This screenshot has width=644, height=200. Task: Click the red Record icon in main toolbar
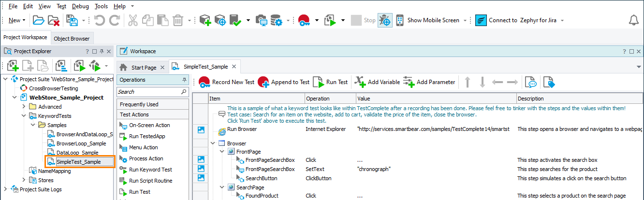pyautogui.click(x=304, y=20)
